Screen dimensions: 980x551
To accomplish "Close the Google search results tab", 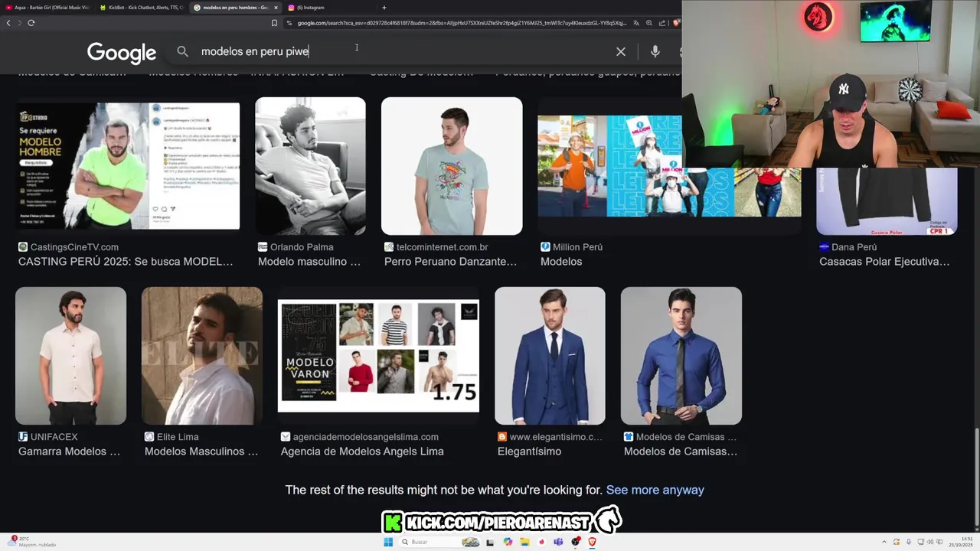I will tap(276, 8).
